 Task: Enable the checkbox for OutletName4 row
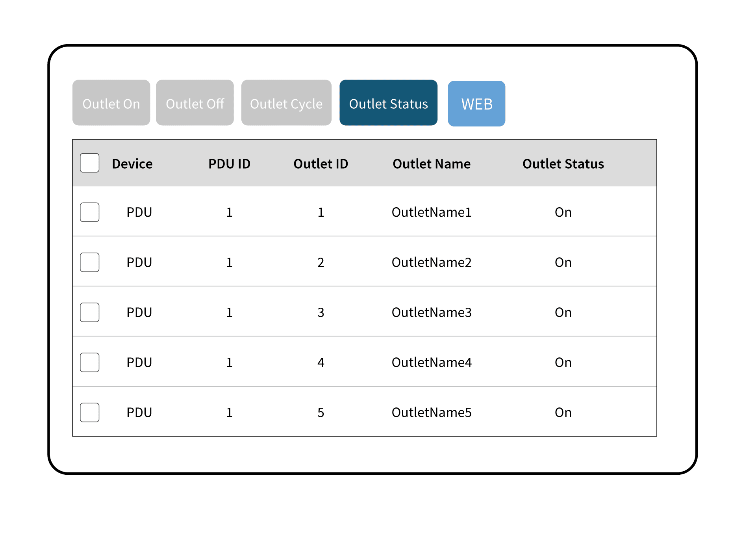pos(90,362)
